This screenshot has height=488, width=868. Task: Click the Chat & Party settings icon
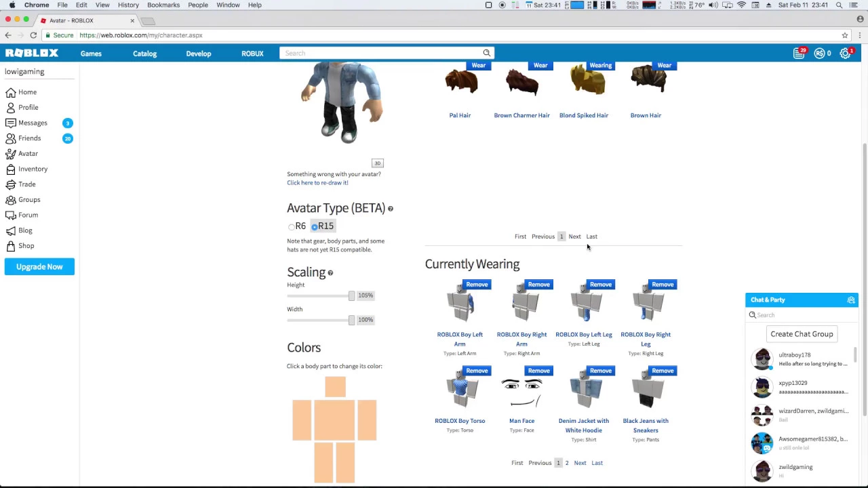click(x=851, y=300)
